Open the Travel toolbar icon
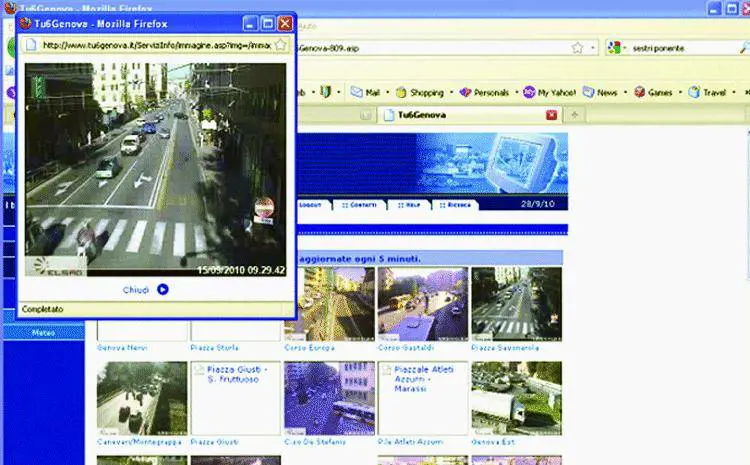 coord(694,92)
